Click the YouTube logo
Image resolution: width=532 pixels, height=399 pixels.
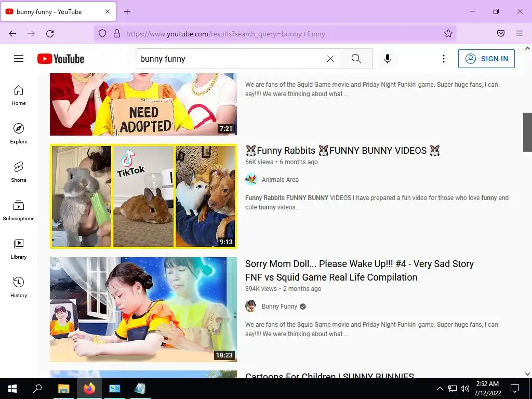point(61,59)
